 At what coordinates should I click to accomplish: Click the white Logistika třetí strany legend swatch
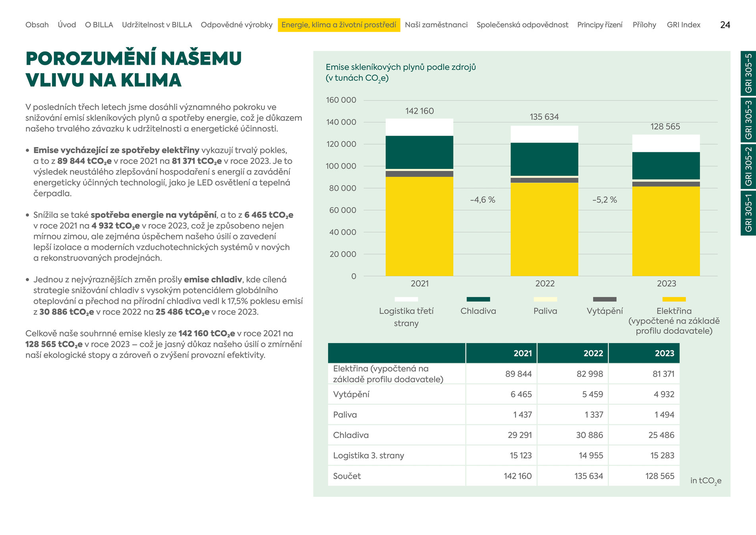(406, 299)
